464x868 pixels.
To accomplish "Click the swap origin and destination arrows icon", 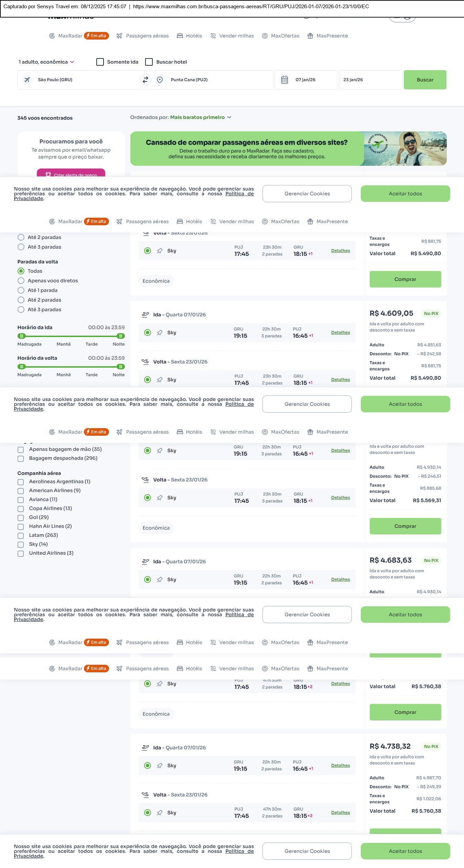I will (x=145, y=80).
